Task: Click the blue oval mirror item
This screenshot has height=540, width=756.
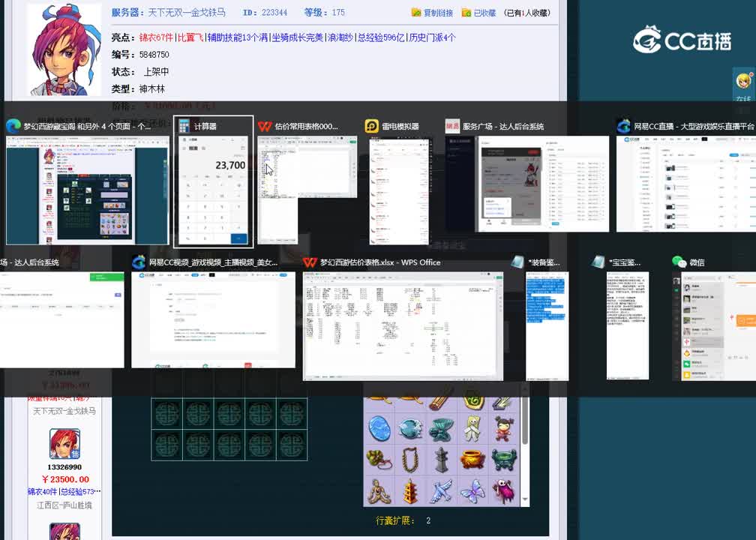Action: (x=379, y=429)
